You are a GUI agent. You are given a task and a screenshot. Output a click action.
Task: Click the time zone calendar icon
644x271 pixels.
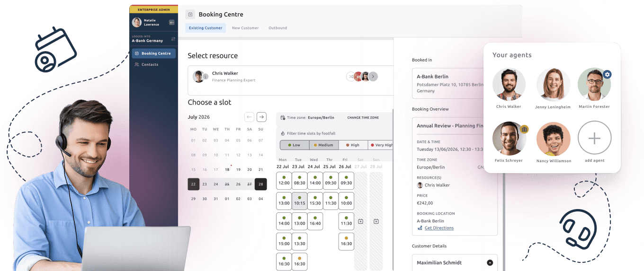283,118
